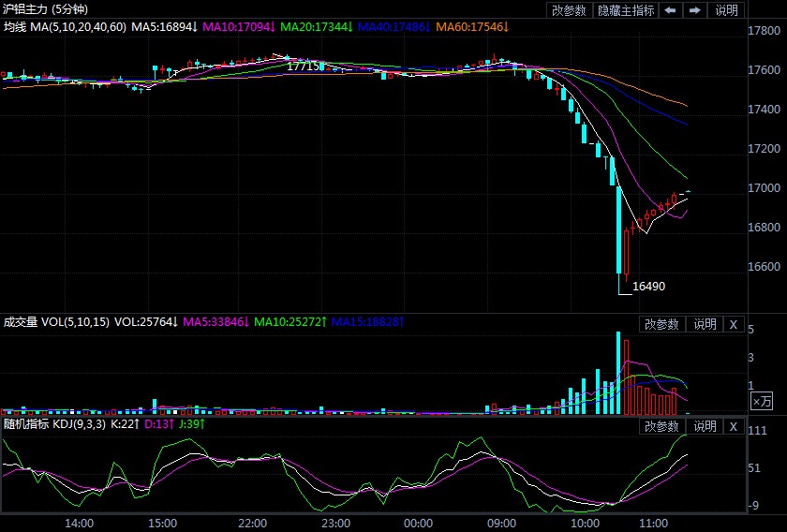Click the 16600 price axis label
Image resolution: width=787 pixels, height=532 pixels.
(764, 267)
